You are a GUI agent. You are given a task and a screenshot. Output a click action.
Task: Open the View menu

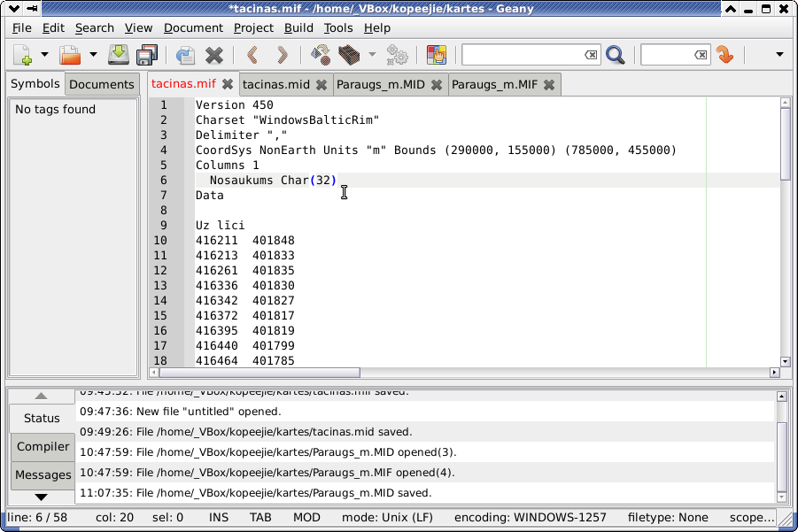click(x=138, y=28)
